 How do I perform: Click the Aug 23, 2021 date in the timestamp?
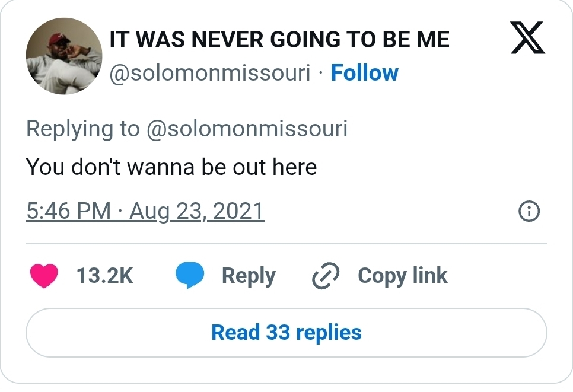[x=197, y=211]
